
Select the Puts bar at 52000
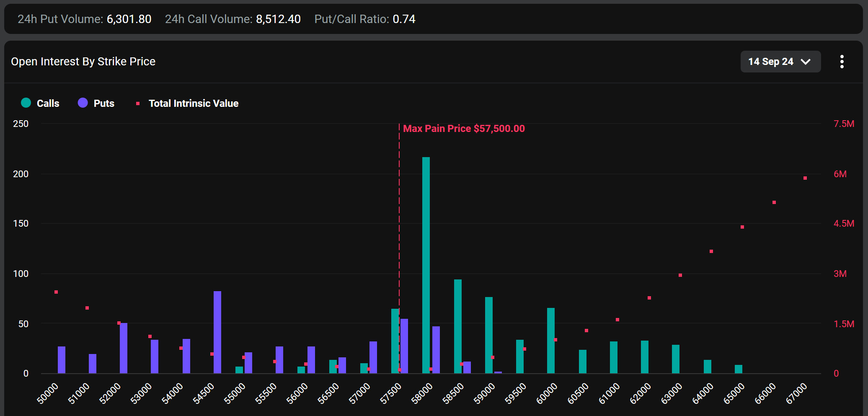click(124, 348)
